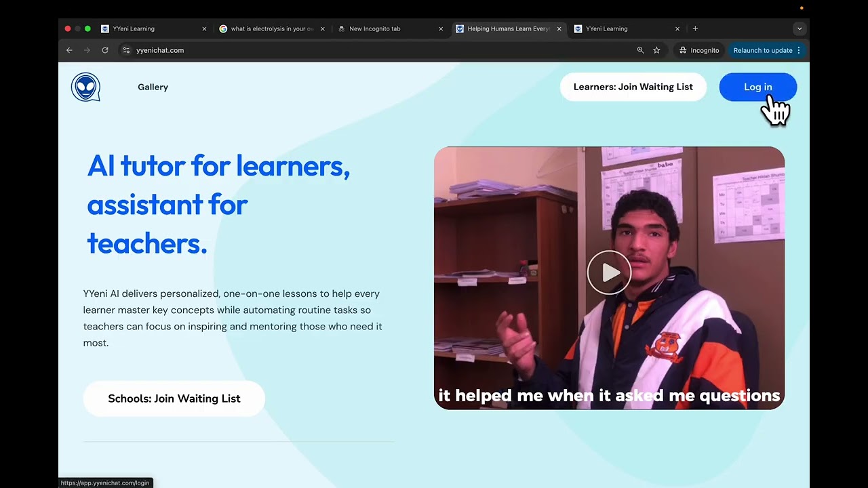Bookmark this page with star icon

click(656, 50)
